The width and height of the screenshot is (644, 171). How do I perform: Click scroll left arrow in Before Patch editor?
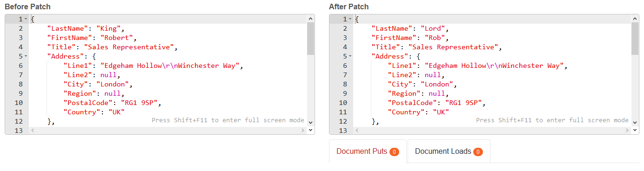(32, 131)
